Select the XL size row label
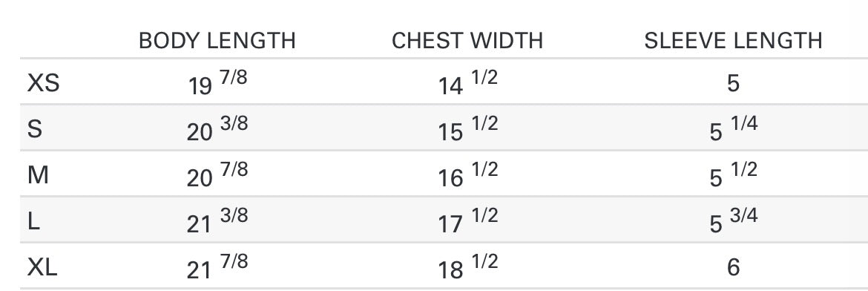This screenshot has height=291, width=868. click(x=42, y=268)
